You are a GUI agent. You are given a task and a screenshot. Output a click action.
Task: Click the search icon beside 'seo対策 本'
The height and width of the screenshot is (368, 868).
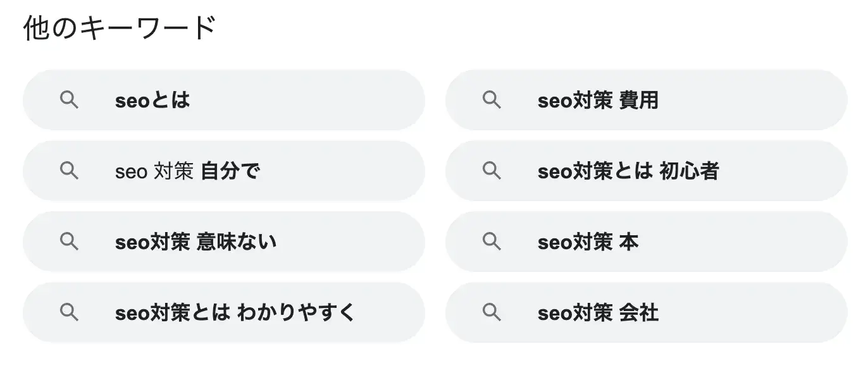point(492,242)
